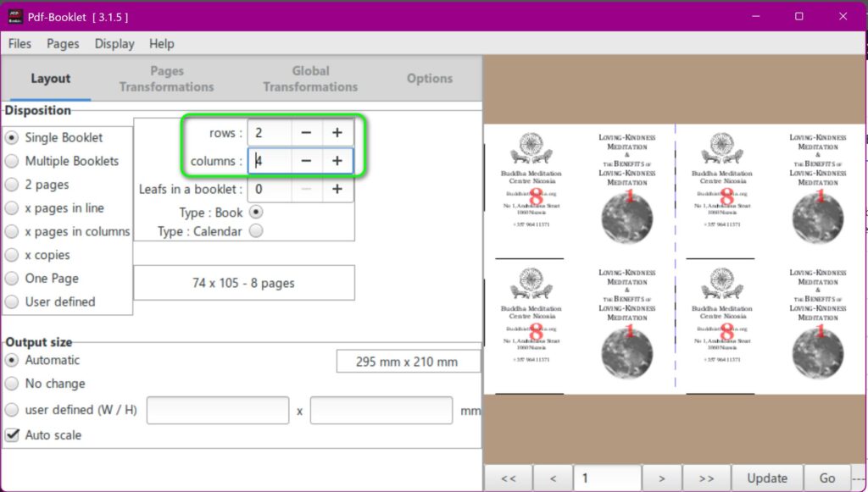Click the 295 mm x 210 mm size box
The height and width of the screenshot is (492, 868).
(x=408, y=362)
